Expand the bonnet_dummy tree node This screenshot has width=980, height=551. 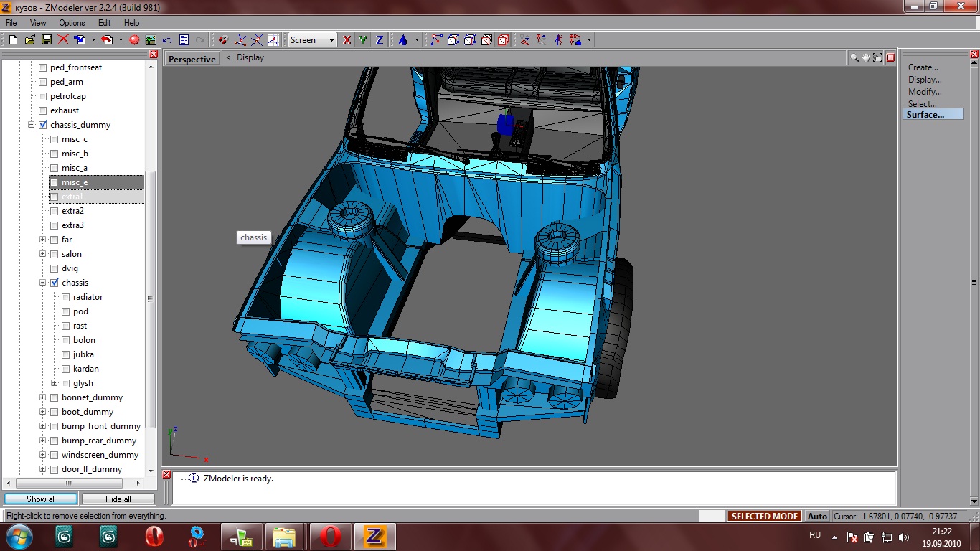[x=43, y=397]
